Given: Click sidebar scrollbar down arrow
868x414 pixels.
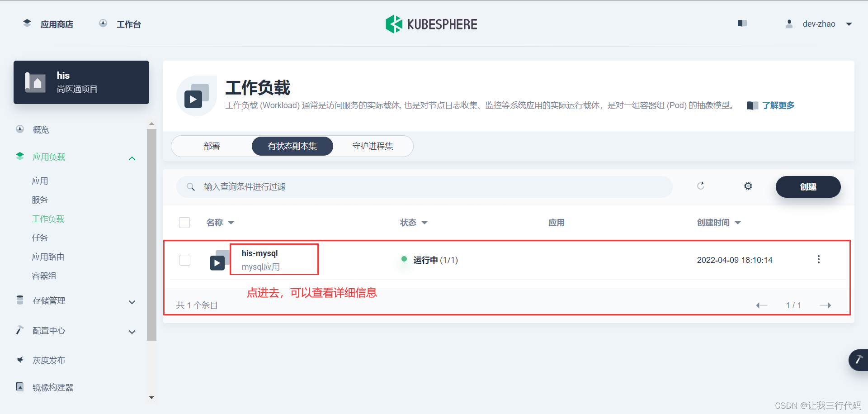Looking at the screenshot, I should click(x=151, y=398).
